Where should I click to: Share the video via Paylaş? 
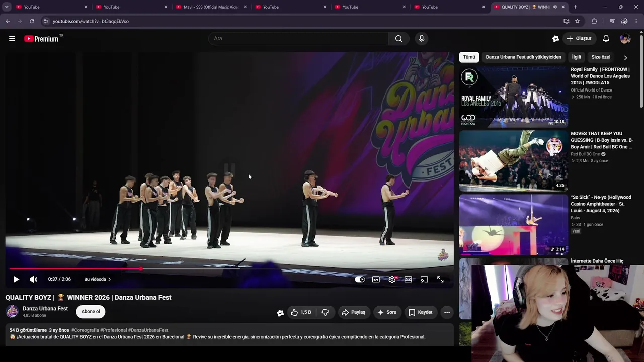coord(354,312)
